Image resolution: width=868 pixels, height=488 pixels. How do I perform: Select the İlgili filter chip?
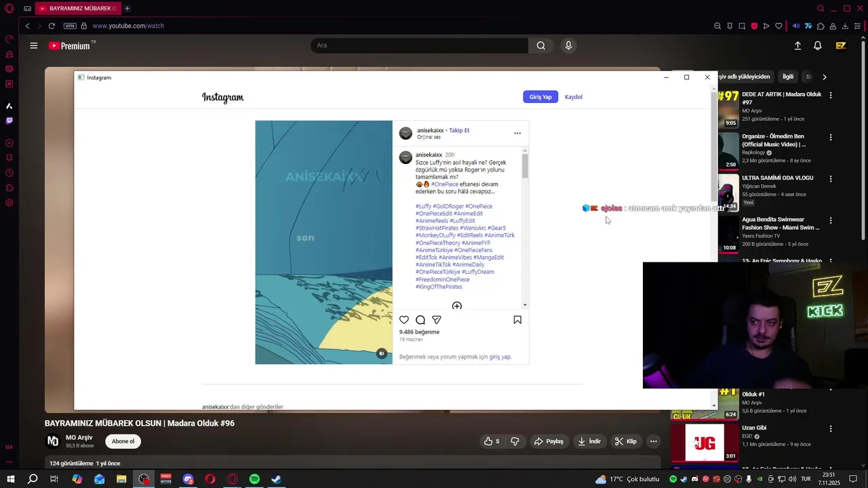pyautogui.click(x=788, y=77)
